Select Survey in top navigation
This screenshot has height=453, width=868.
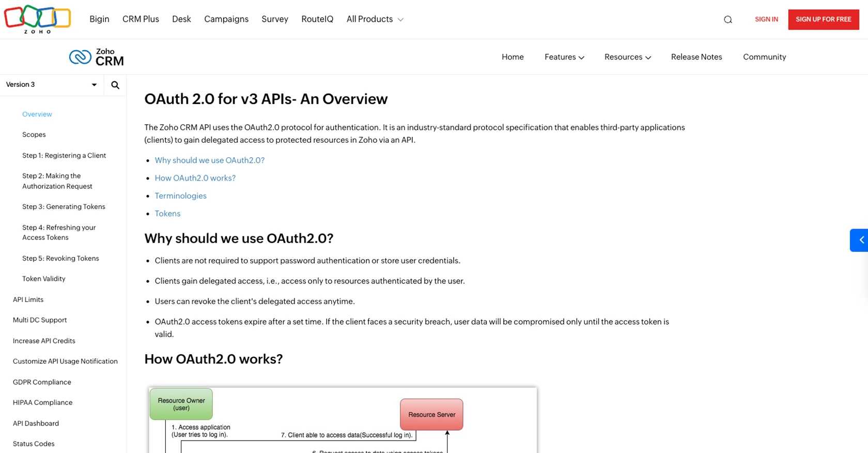[275, 19]
